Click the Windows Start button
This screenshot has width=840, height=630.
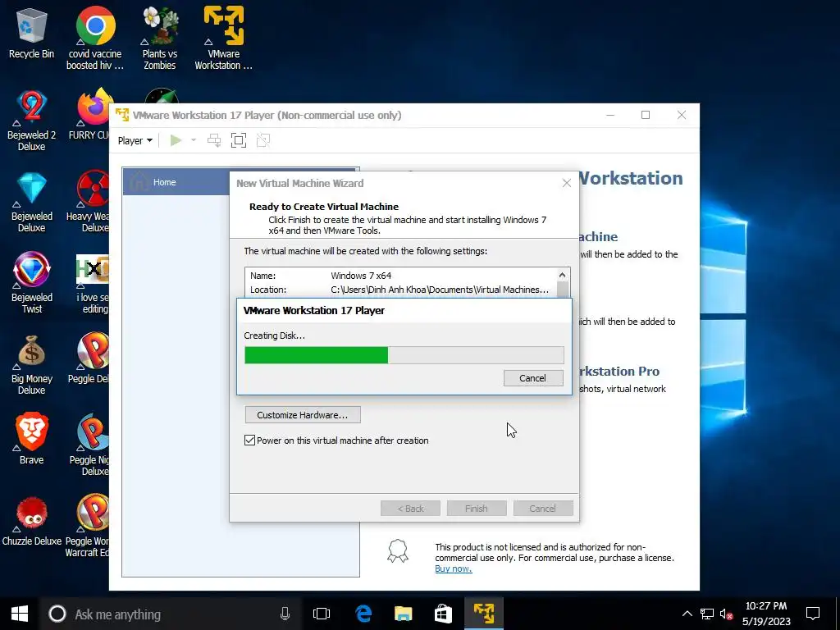[20, 614]
